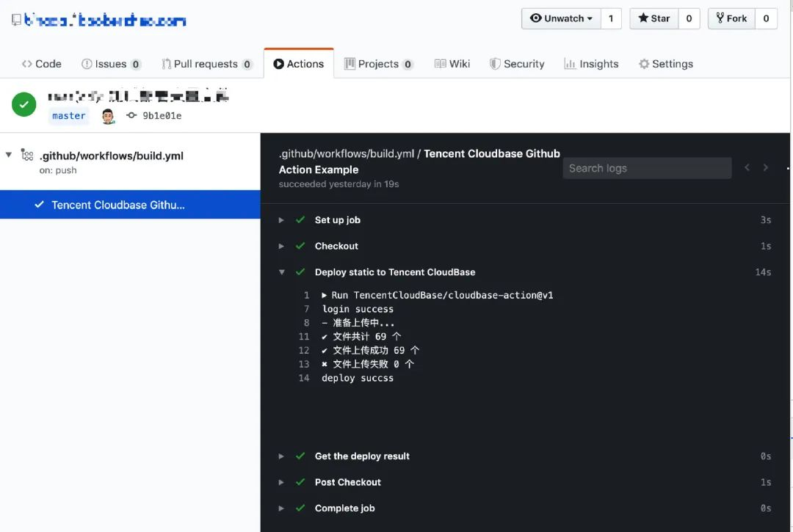Open the Security tab
The height and width of the screenshot is (532, 793).
(x=517, y=64)
